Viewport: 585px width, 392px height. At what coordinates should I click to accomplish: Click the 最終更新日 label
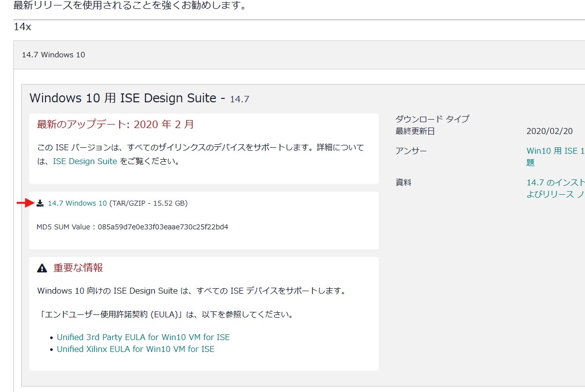(415, 131)
